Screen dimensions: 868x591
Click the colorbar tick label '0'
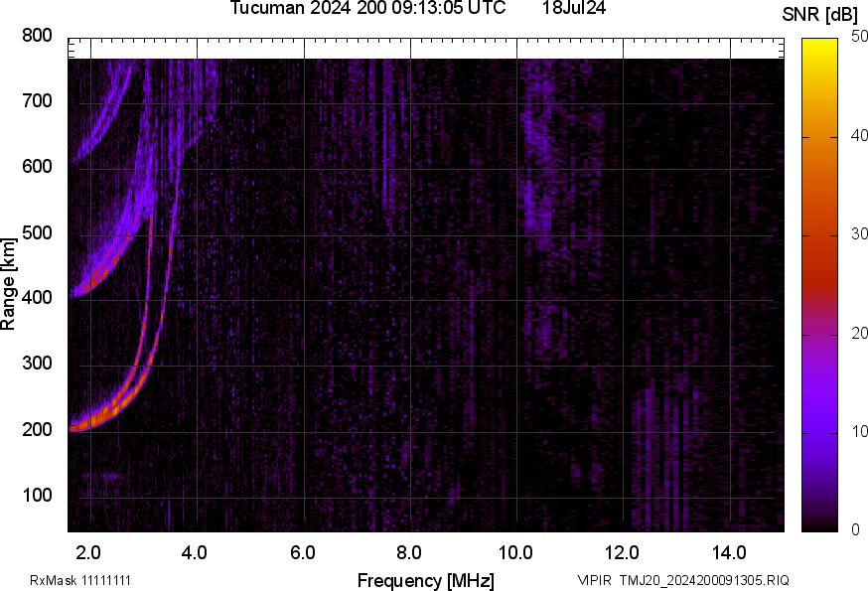pyautogui.click(x=856, y=530)
